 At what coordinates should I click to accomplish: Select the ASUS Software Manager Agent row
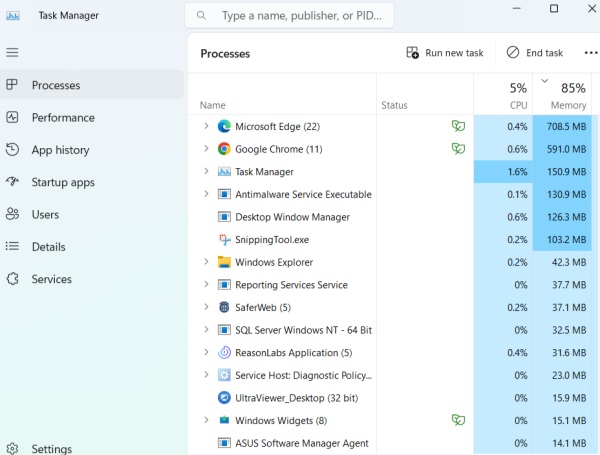pos(390,443)
